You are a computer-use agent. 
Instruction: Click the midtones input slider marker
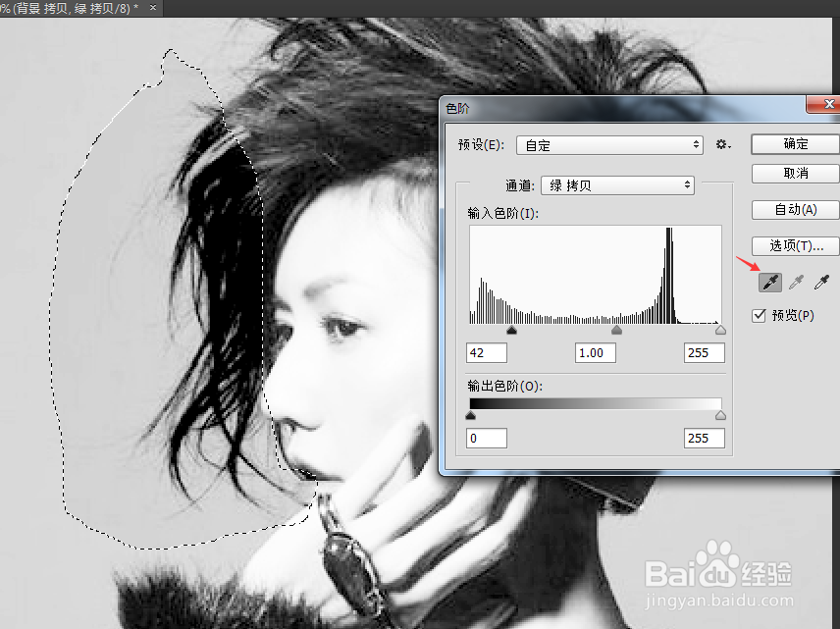[616, 331]
